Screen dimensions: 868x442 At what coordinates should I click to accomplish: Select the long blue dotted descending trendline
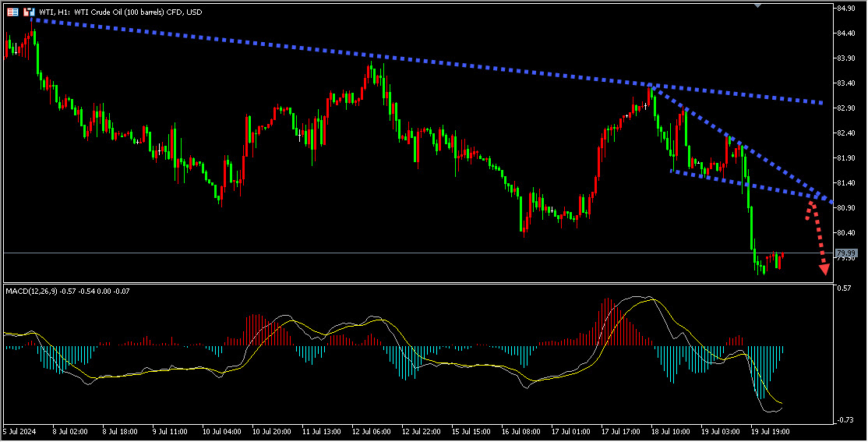(x=426, y=62)
